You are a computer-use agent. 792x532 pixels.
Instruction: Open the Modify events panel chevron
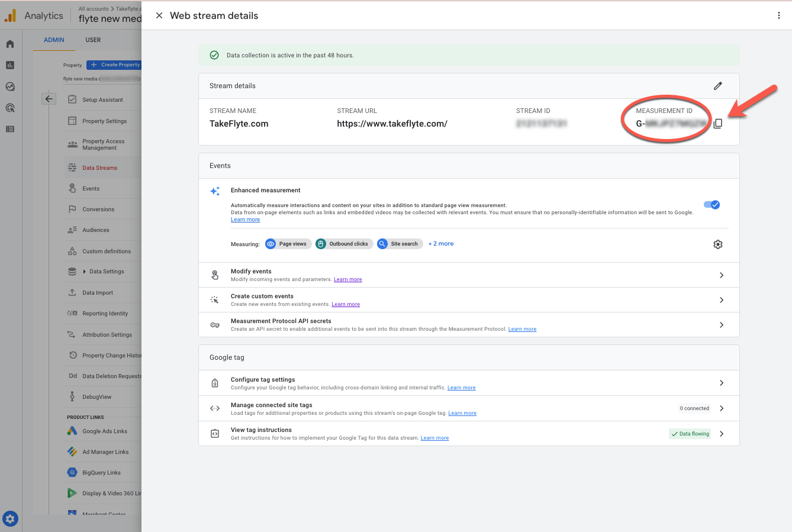pos(721,275)
